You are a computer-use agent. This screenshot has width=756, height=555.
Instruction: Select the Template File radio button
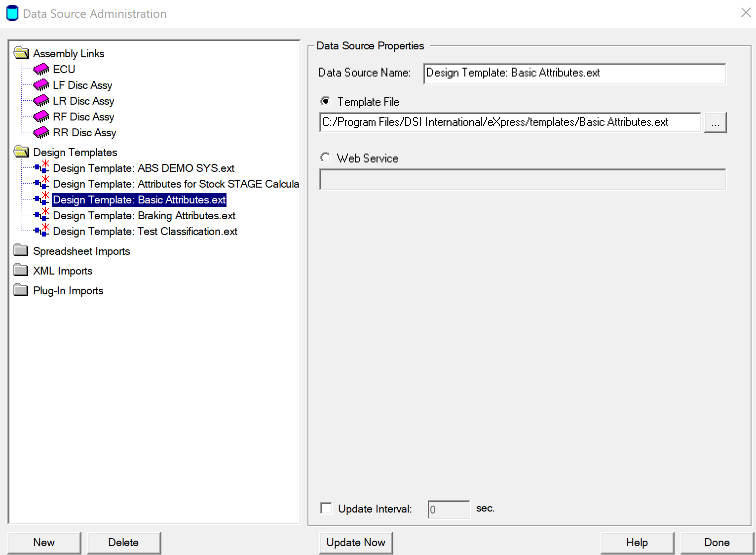point(326,101)
